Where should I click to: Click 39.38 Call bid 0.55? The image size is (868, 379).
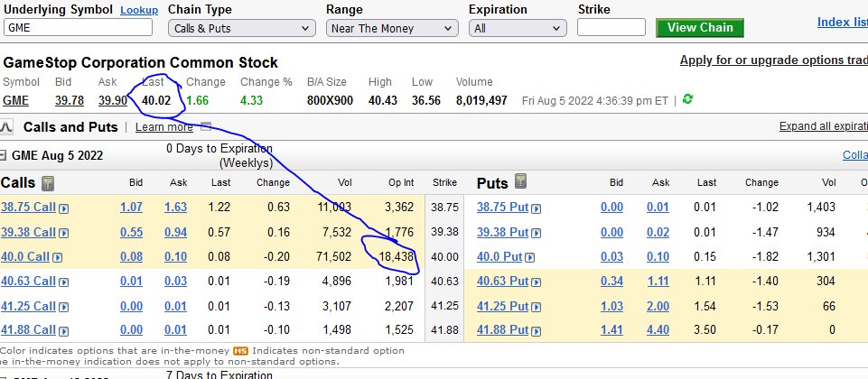point(131,232)
